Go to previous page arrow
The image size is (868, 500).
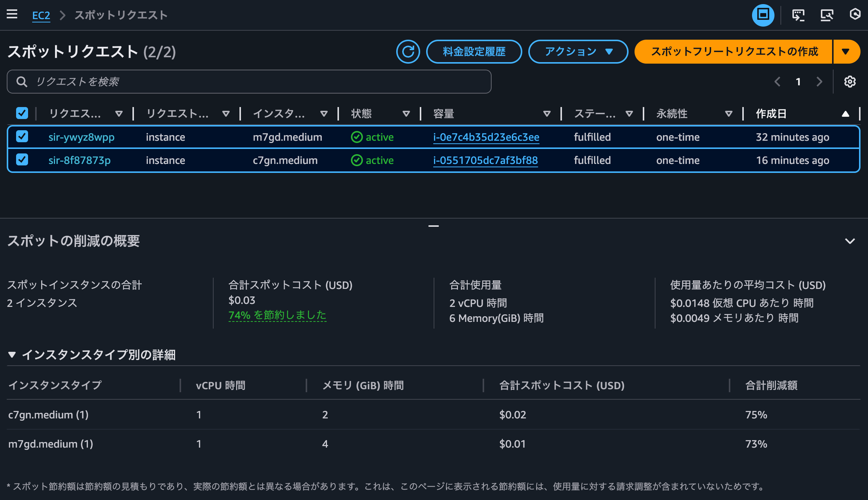(x=777, y=82)
